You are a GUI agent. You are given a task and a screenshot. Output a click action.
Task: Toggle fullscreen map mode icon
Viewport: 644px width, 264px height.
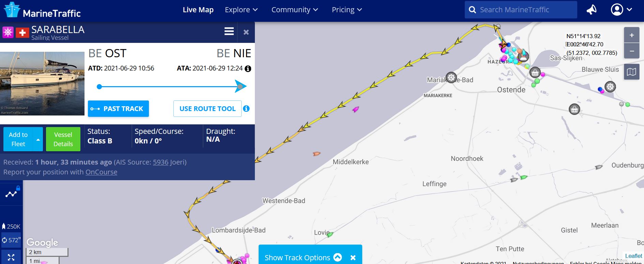[x=11, y=258]
